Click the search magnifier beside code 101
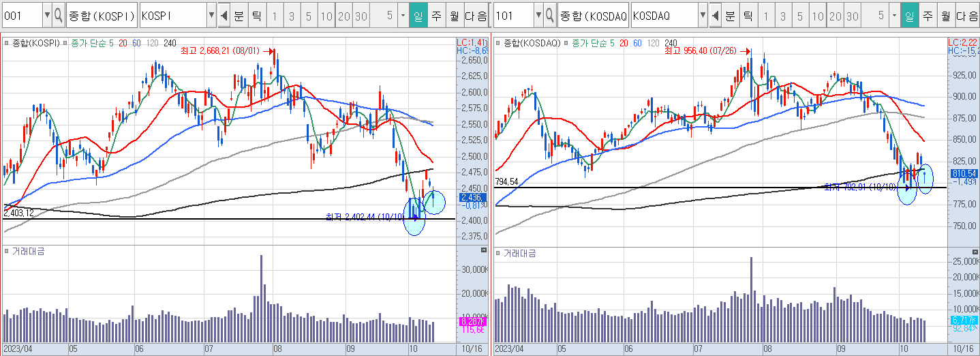Viewport: 980px width, 356px height. click(x=549, y=15)
